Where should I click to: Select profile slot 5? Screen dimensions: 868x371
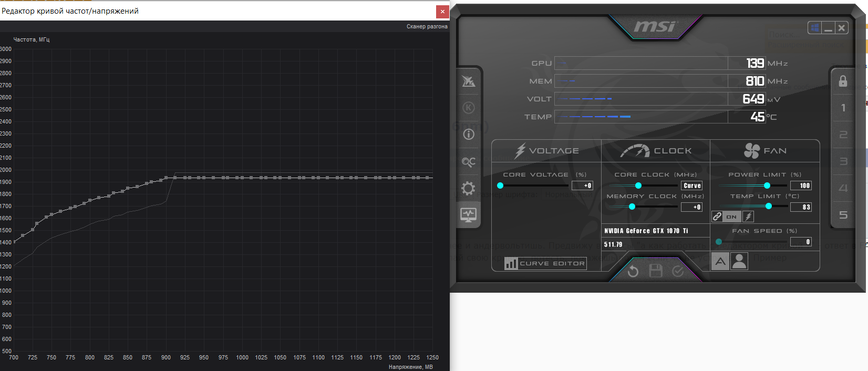click(843, 215)
